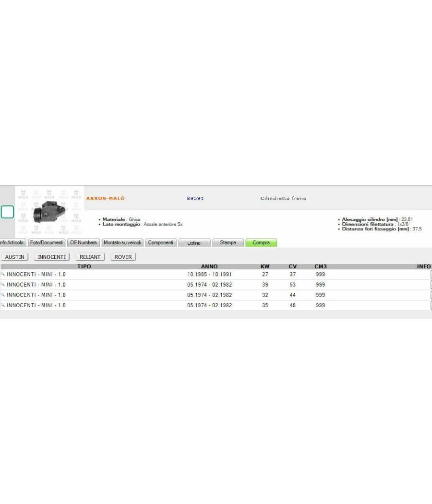Click the 'Cilindretto freno' description
This screenshot has height=504, width=432.
[284, 198]
